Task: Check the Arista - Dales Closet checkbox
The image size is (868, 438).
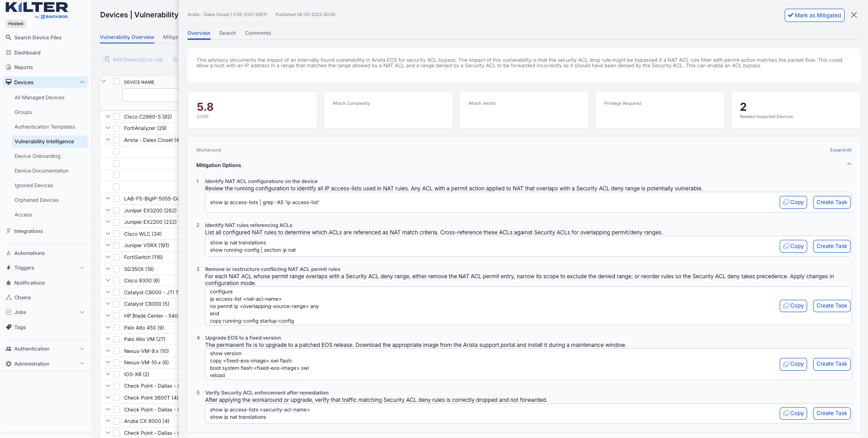Action: click(116, 140)
